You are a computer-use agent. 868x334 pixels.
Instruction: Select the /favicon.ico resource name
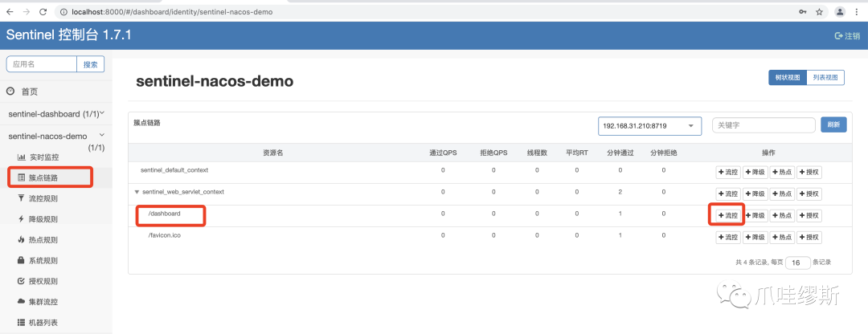point(165,235)
